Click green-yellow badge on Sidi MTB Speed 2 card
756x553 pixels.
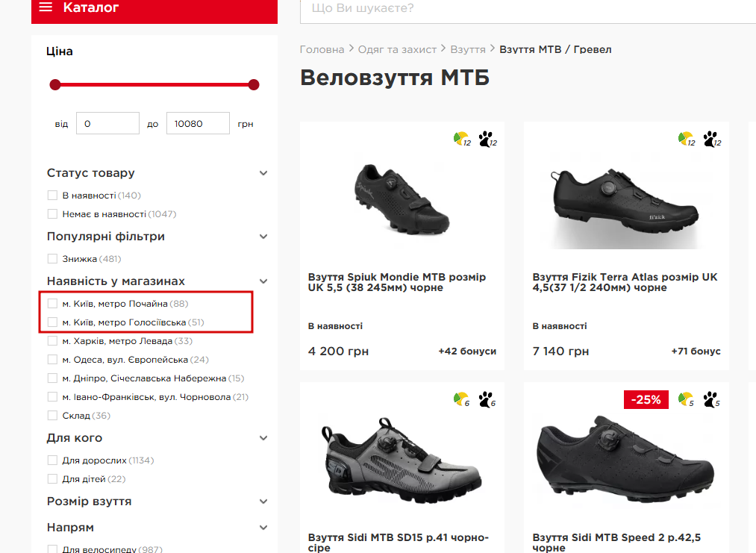pyautogui.click(x=684, y=400)
